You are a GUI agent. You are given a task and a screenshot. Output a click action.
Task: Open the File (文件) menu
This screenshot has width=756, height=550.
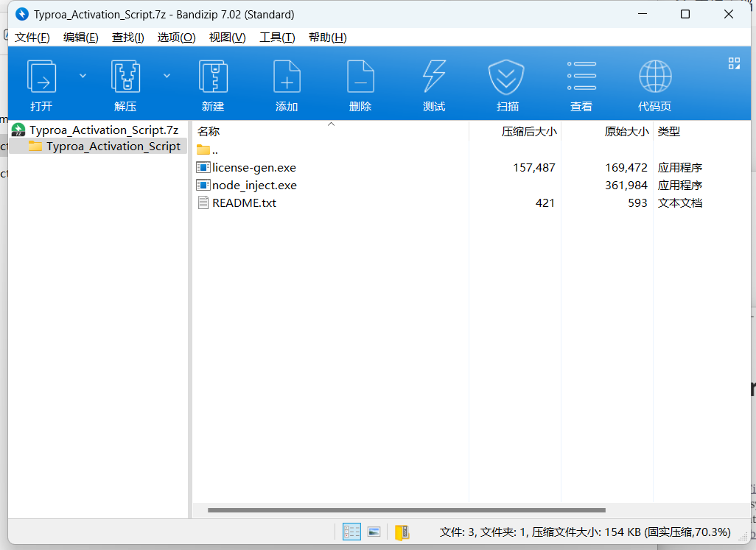32,38
